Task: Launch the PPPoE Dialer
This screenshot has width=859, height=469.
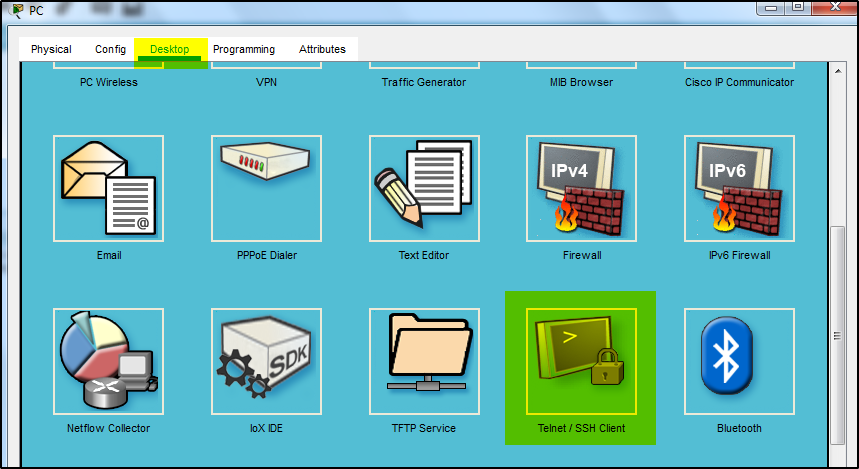Action: (x=266, y=189)
